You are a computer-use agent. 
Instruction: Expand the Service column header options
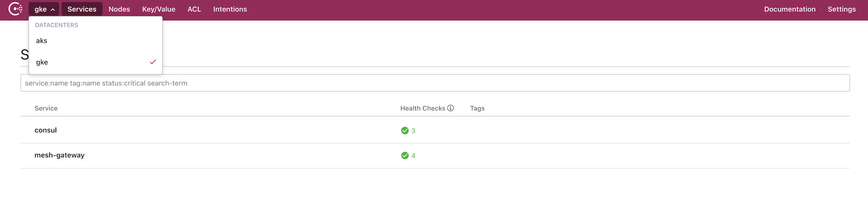pyautogui.click(x=46, y=108)
